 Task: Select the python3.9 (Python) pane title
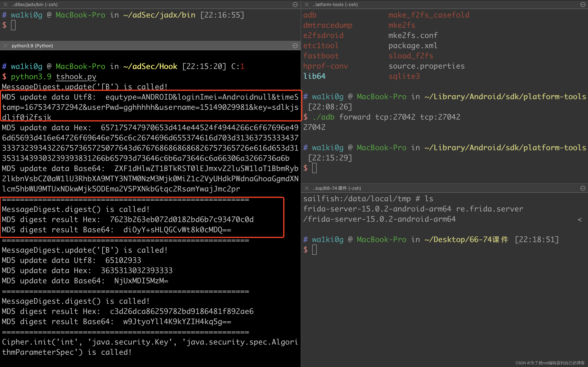click(32, 46)
